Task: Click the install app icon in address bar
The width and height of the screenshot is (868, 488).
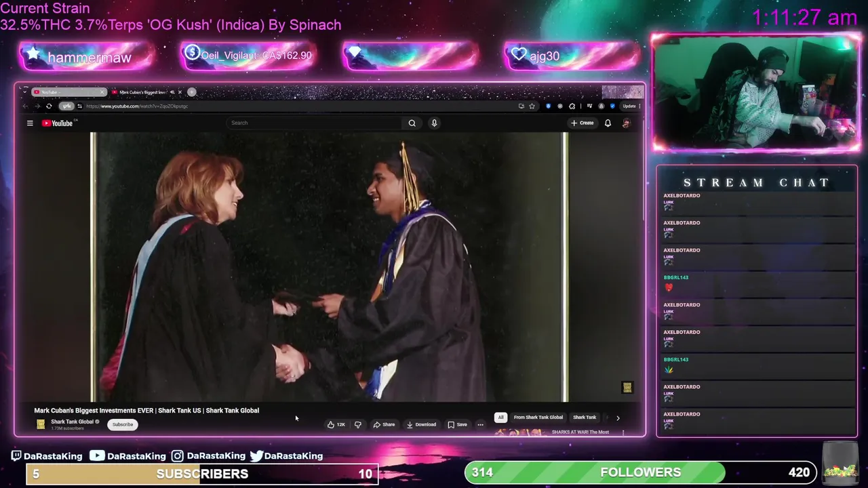Action: pos(521,106)
